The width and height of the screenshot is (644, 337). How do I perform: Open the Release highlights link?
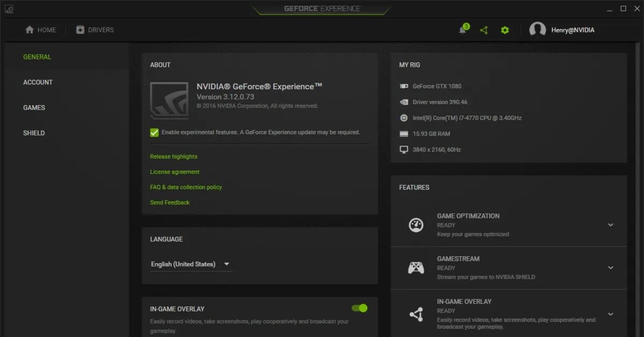[x=173, y=157]
